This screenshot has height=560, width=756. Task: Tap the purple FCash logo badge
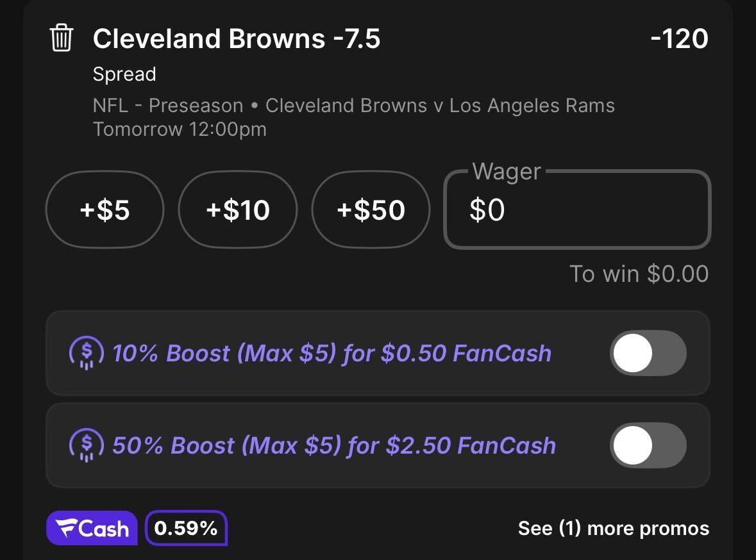pos(92,528)
